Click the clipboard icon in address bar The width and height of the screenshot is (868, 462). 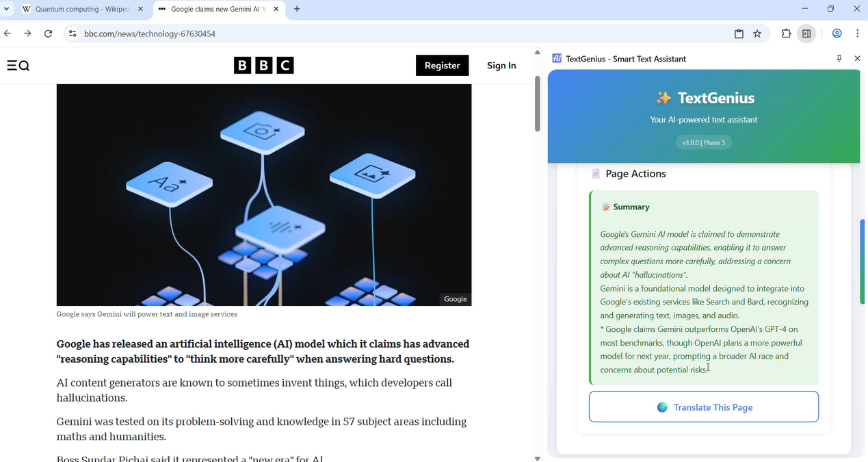[x=739, y=34]
